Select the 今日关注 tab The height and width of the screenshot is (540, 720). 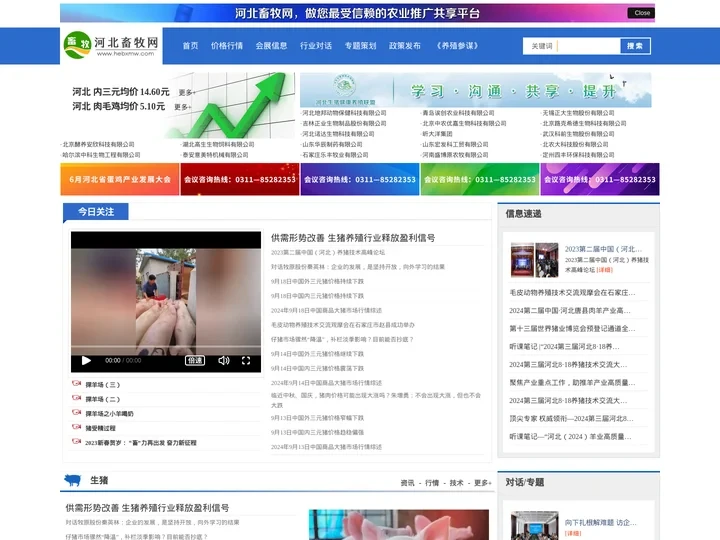(x=96, y=212)
